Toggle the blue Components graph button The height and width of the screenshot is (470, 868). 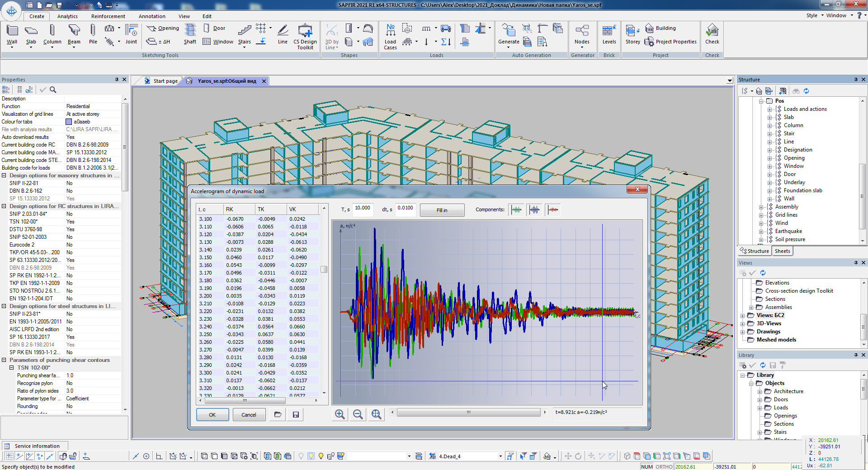(534, 210)
